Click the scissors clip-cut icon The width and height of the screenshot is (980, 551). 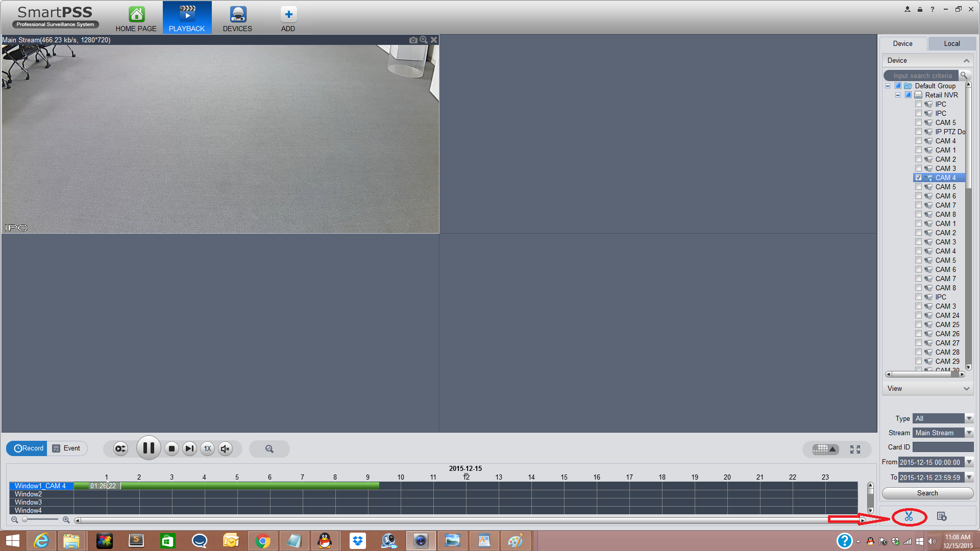click(x=909, y=517)
